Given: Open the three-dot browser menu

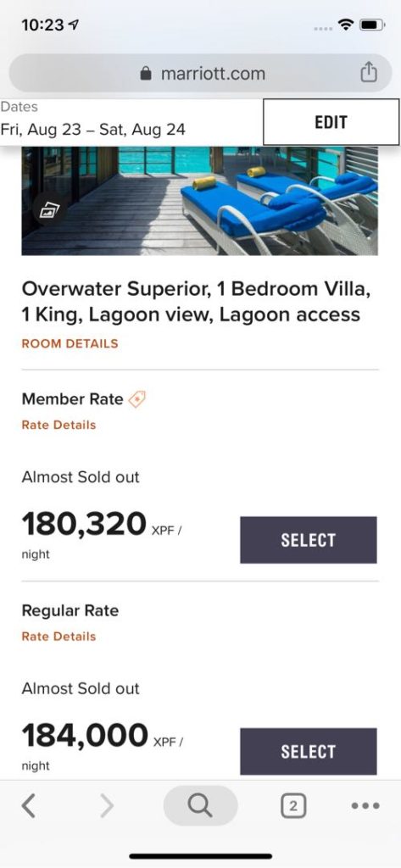Looking at the screenshot, I should point(365,806).
